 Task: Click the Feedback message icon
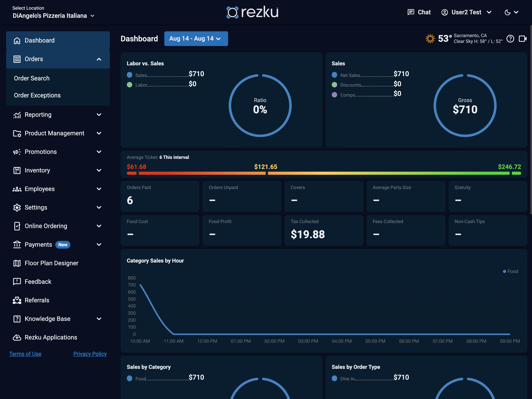pyautogui.click(x=17, y=282)
